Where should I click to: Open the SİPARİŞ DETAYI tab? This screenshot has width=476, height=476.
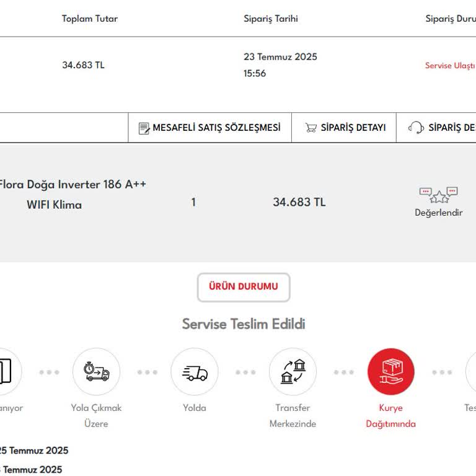(353, 128)
